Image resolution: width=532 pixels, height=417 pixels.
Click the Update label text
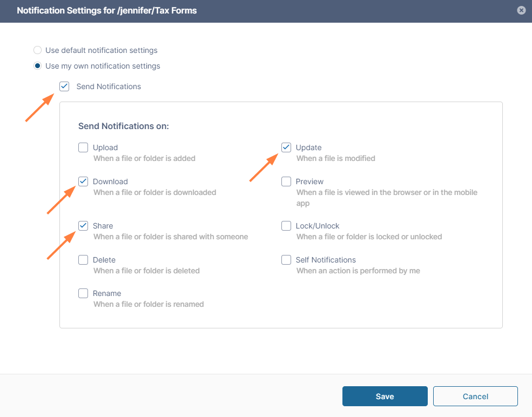point(308,147)
